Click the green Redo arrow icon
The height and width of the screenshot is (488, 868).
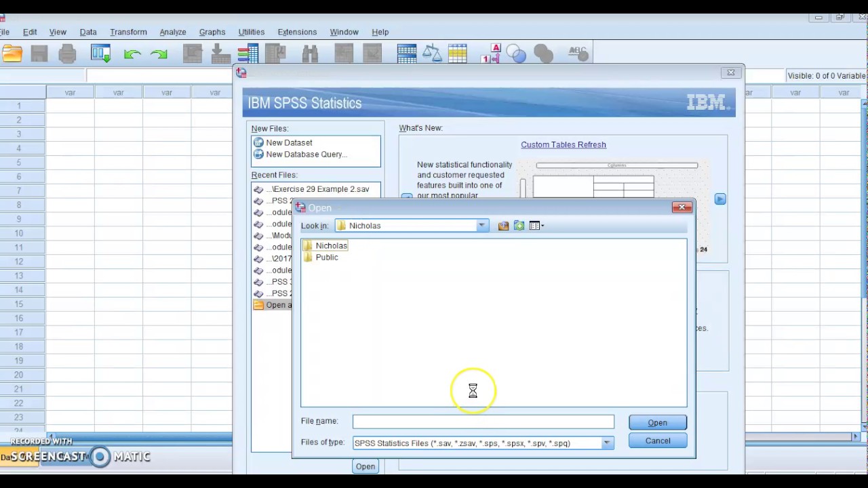(x=159, y=54)
